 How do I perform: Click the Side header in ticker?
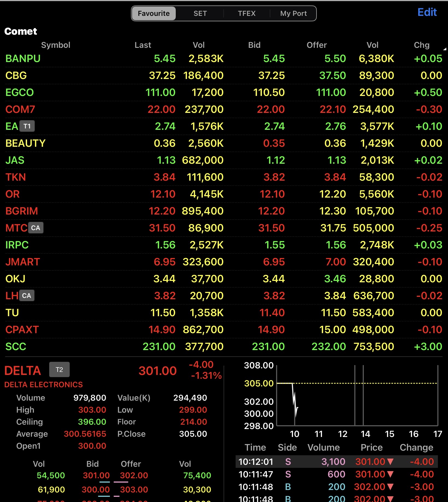(x=287, y=447)
